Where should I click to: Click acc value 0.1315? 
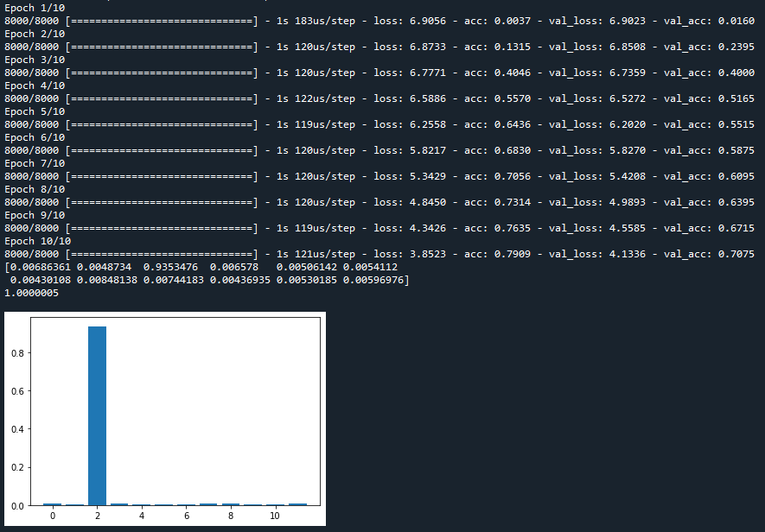click(x=513, y=47)
